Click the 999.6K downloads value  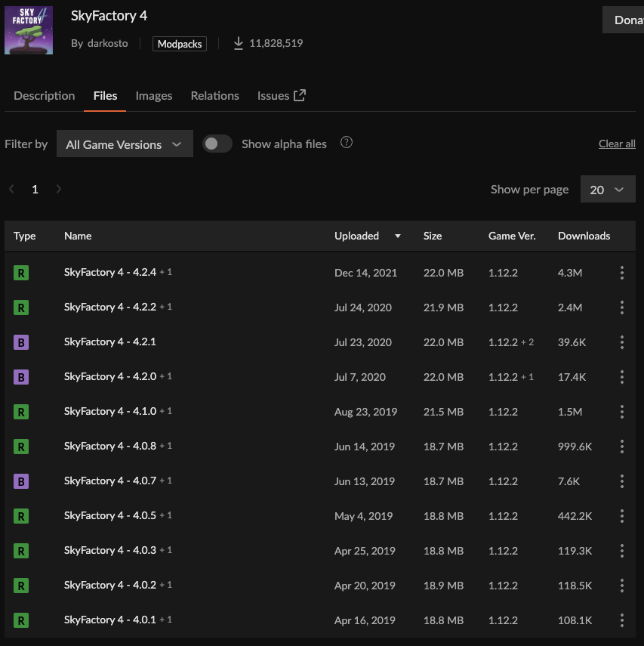coord(575,447)
